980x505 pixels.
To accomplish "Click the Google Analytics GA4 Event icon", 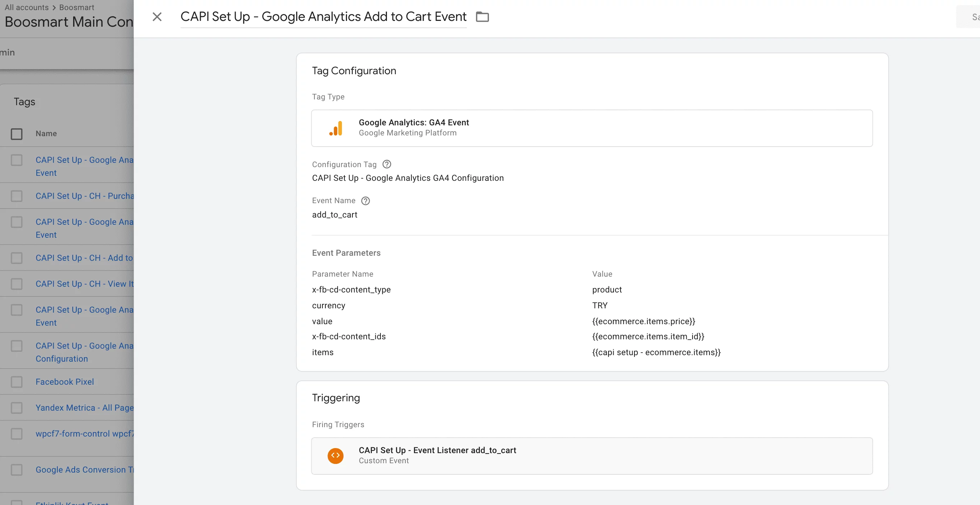I will coord(335,128).
